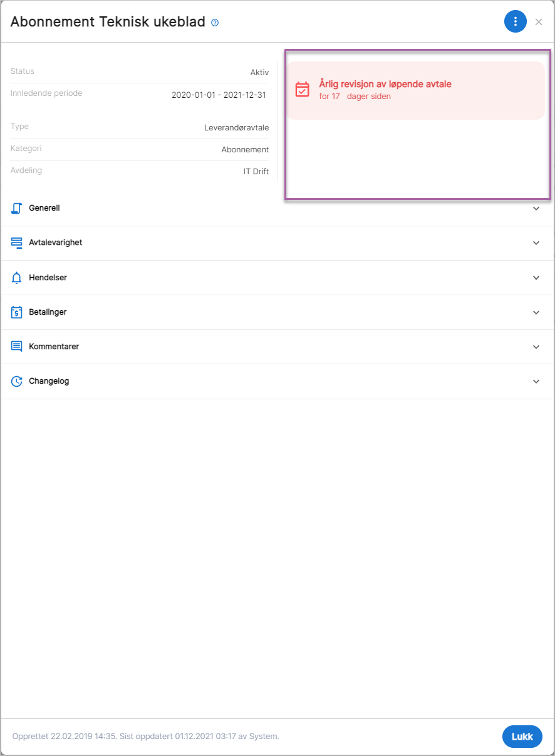Click the Status field label

point(23,71)
